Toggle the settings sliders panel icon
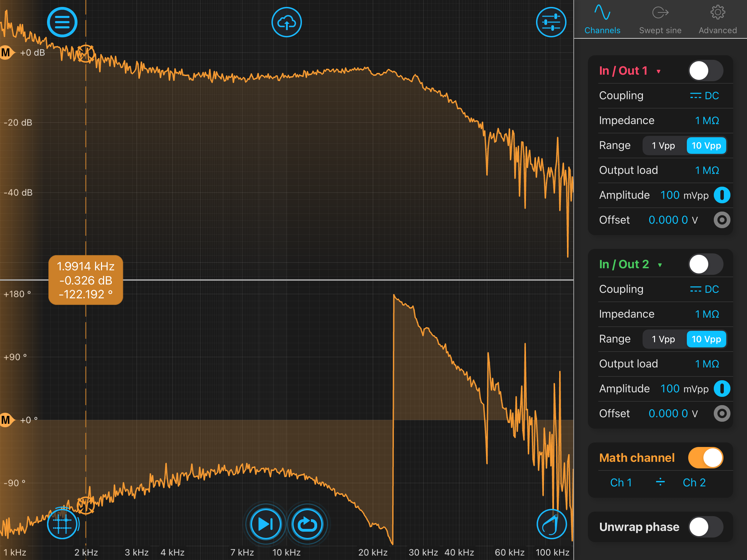The image size is (747, 560). point(551,22)
